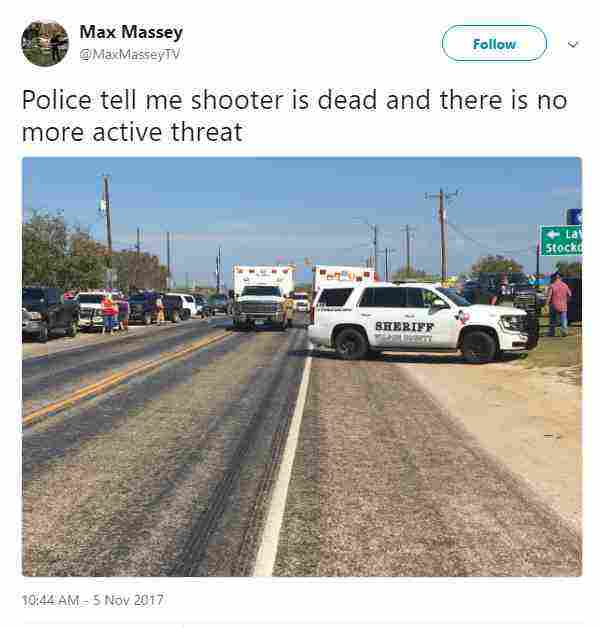Click the SHERIFF lettering on vehicle door

[x=404, y=326]
